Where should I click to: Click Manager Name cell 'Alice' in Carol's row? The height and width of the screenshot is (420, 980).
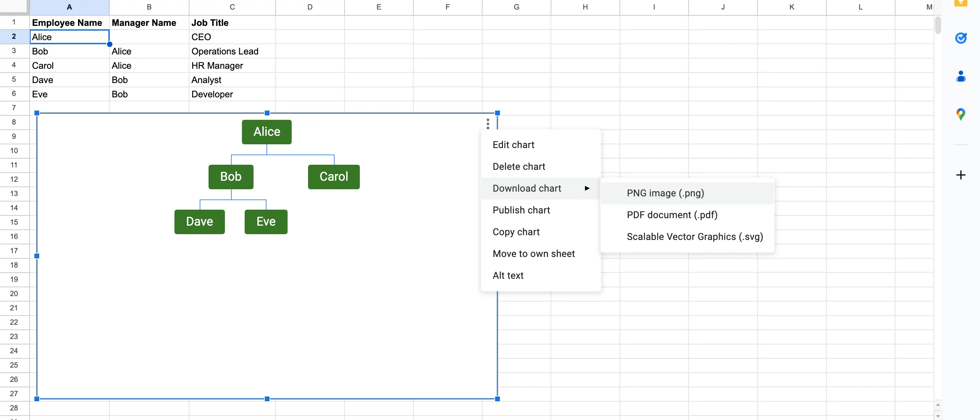[x=149, y=65]
